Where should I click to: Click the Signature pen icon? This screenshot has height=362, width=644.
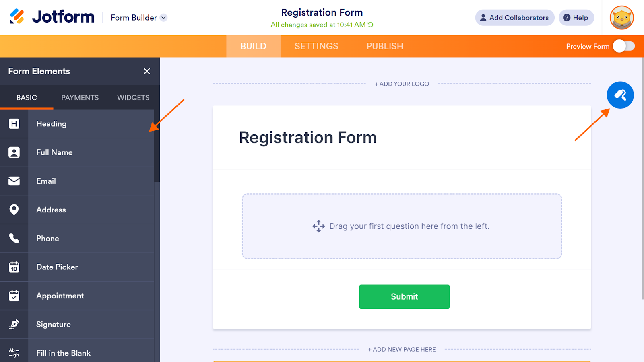[x=14, y=324]
